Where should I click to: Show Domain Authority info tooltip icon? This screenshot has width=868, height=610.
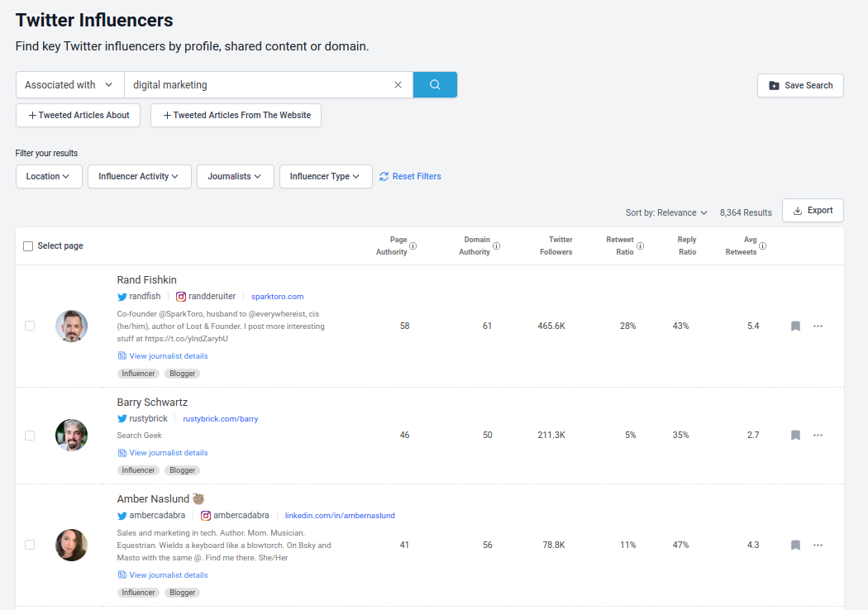(x=496, y=245)
